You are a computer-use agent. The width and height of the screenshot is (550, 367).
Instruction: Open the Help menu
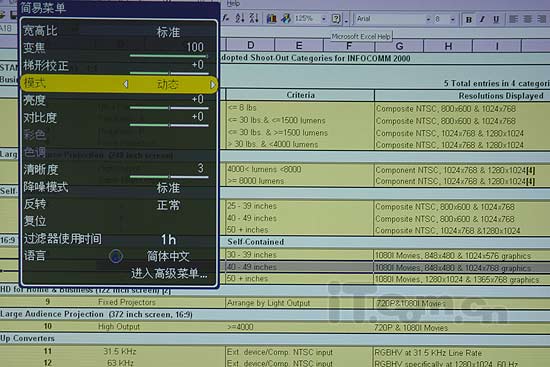coord(233,4)
